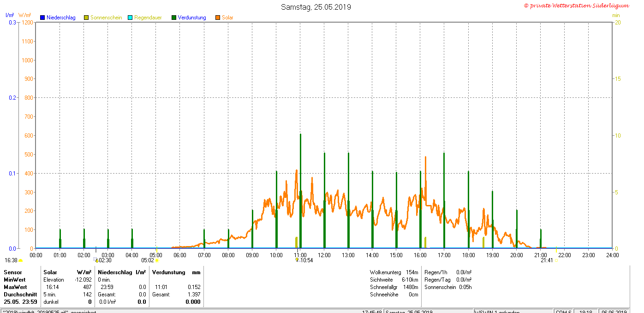Click the W/m² unit label above orange axis
The height and width of the screenshot is (313, 644).
click(x=25, y=15)
